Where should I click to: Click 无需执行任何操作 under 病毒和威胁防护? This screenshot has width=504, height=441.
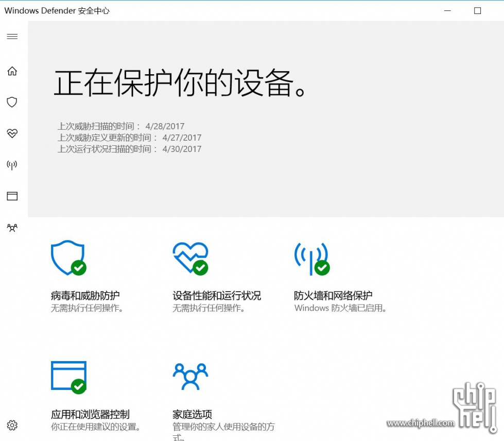pos(87,308)
